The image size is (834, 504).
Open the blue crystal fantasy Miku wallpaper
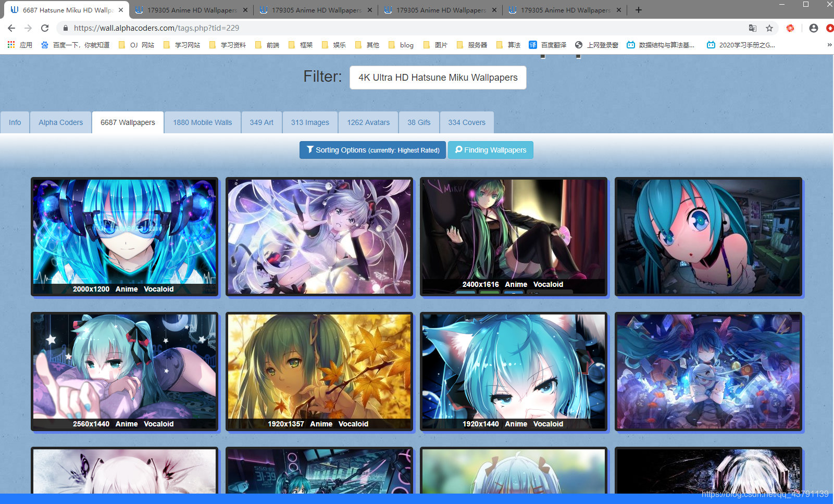(x=708, y=372)
